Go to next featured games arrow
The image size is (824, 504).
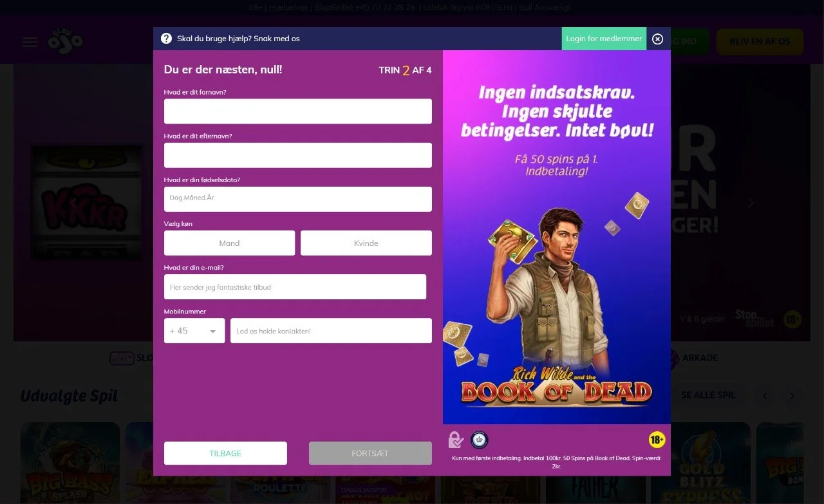point(792,396)
